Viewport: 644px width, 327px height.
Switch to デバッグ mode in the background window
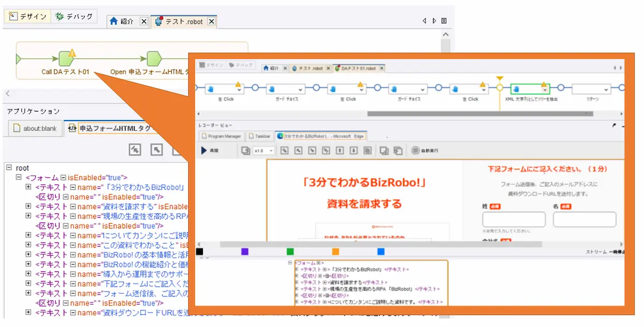coord(74,17)
